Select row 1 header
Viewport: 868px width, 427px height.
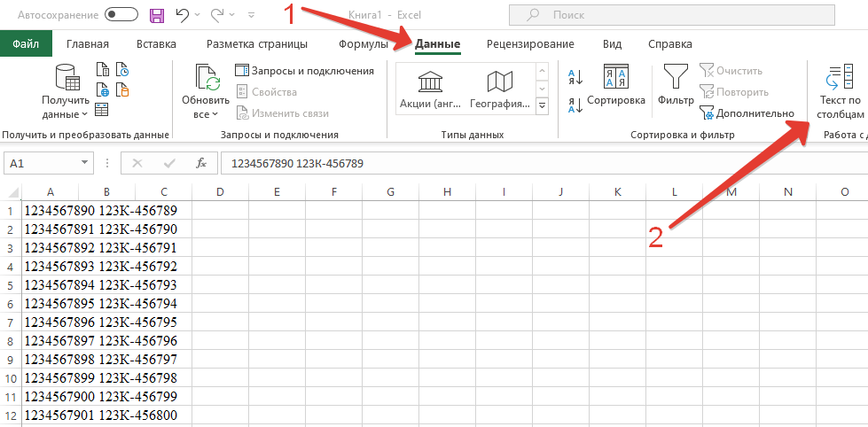coord(11,210)
